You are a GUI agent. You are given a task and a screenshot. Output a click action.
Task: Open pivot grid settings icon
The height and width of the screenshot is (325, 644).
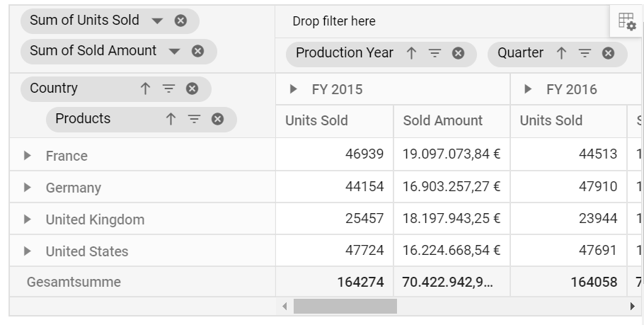coord(627,21)
